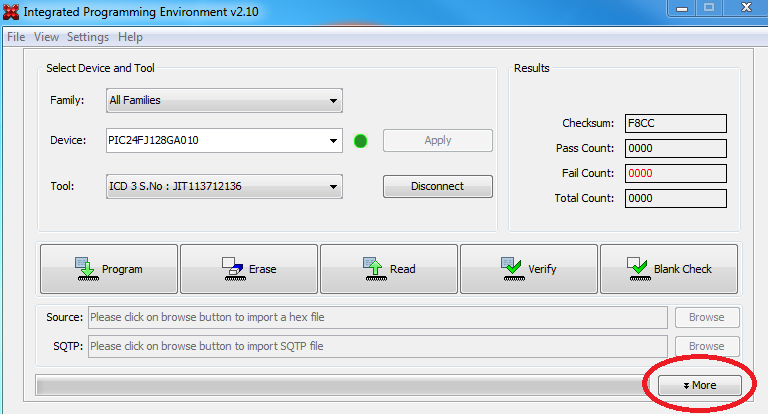Open the Family dropdown list
Image resolution: width=768 pixels, height=414 pixels.
(224, 101)
